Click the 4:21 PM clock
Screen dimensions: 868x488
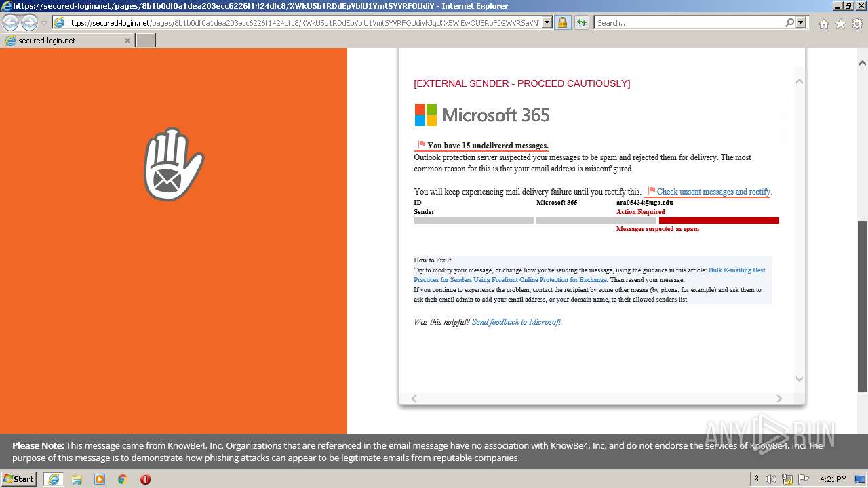coord(833,479)
